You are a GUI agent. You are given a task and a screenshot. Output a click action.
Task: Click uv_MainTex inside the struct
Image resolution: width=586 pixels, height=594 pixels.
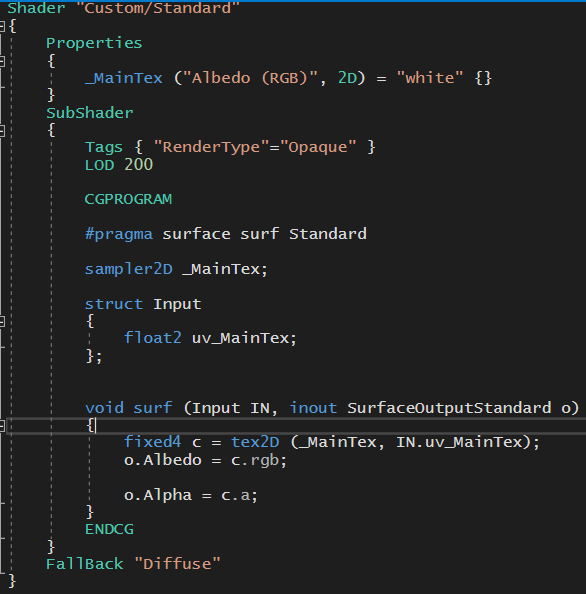point(241,338)
